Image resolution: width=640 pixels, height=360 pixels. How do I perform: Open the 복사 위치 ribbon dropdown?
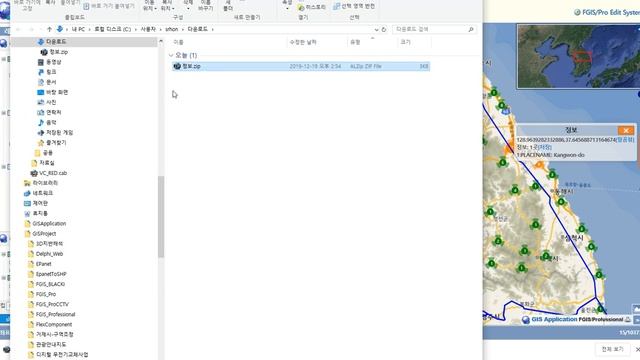click(x=167, y=6)
